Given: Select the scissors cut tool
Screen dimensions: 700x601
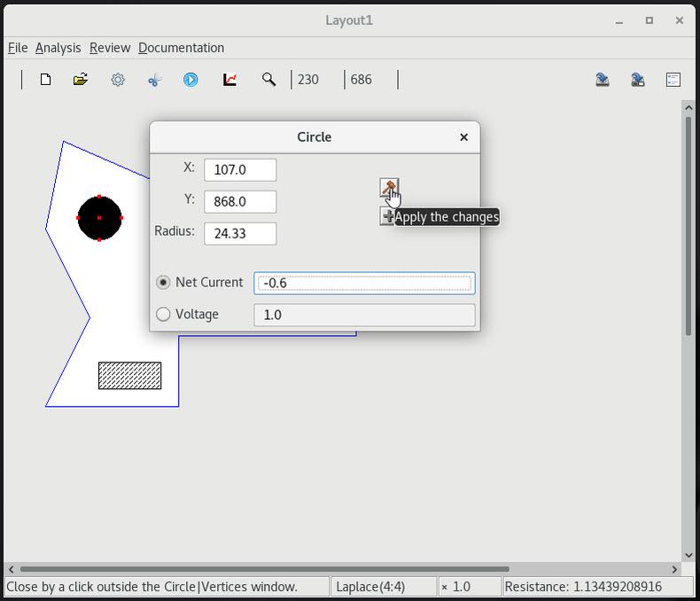Looking at the screenshot, I should [x=154, y=80].
